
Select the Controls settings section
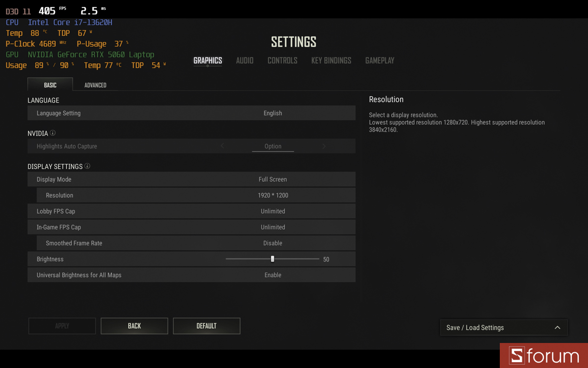click(x=282, y=60)
